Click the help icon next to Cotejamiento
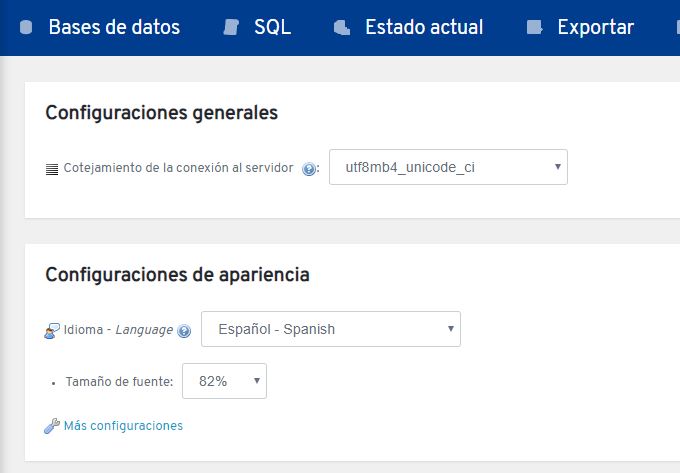The width and height of the screenshot is (680, 473). pos(309,168)
